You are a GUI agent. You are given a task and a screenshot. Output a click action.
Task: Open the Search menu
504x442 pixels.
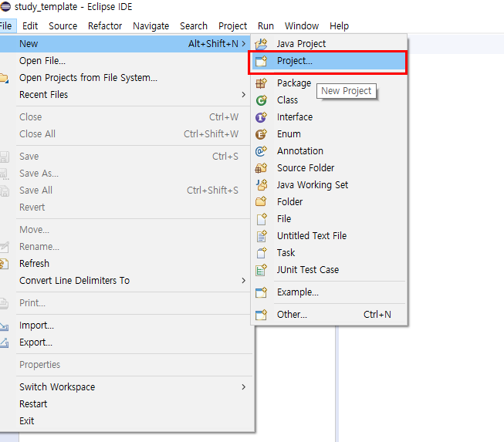(x=194, y=26)
